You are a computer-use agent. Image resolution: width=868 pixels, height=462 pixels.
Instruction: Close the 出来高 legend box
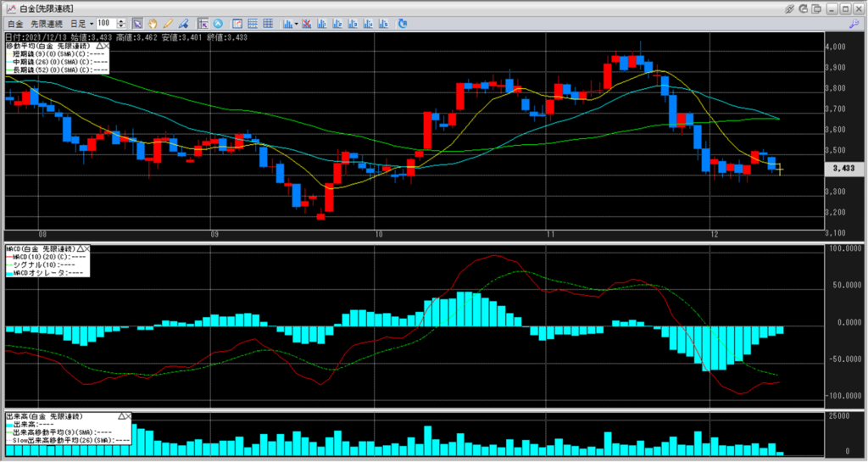(129, 416)
